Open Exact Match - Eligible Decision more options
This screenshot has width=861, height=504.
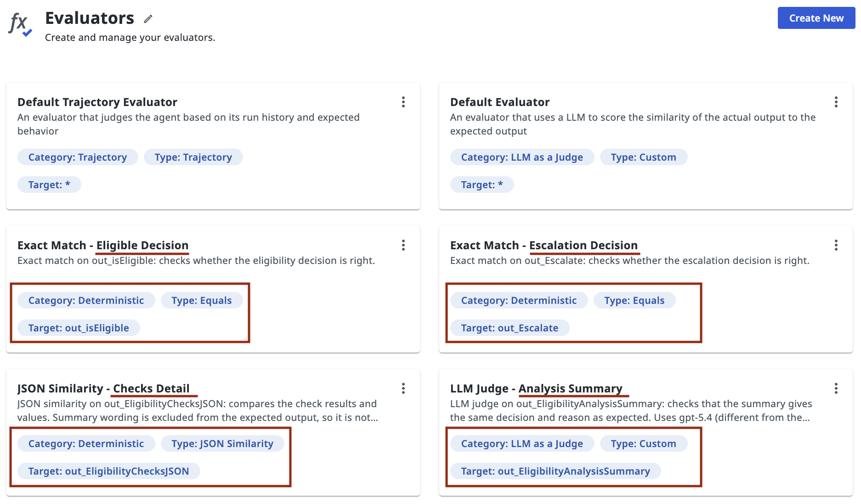point(403,245)
